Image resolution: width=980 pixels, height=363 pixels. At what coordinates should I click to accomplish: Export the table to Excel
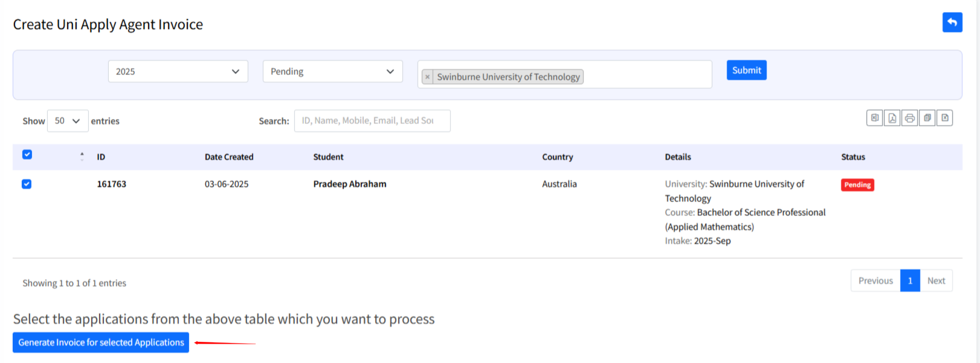(x=874, y=118)
